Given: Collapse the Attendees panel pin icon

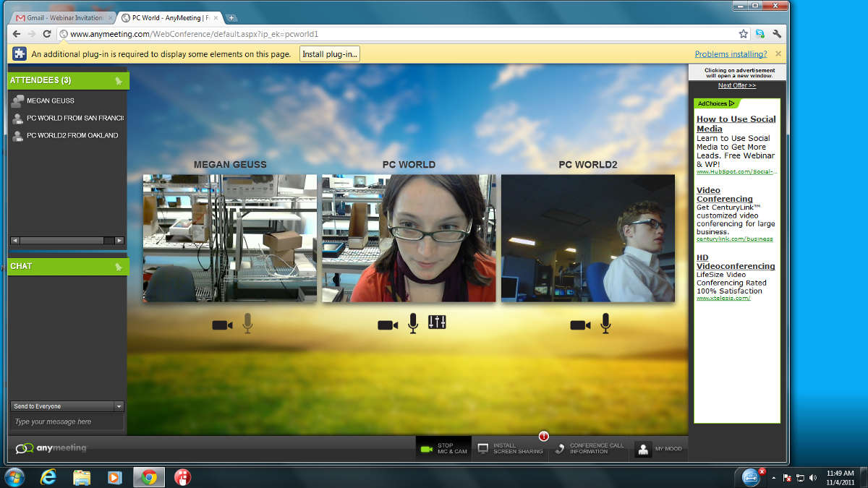Looking at the screenshot, I should (119, 81).
